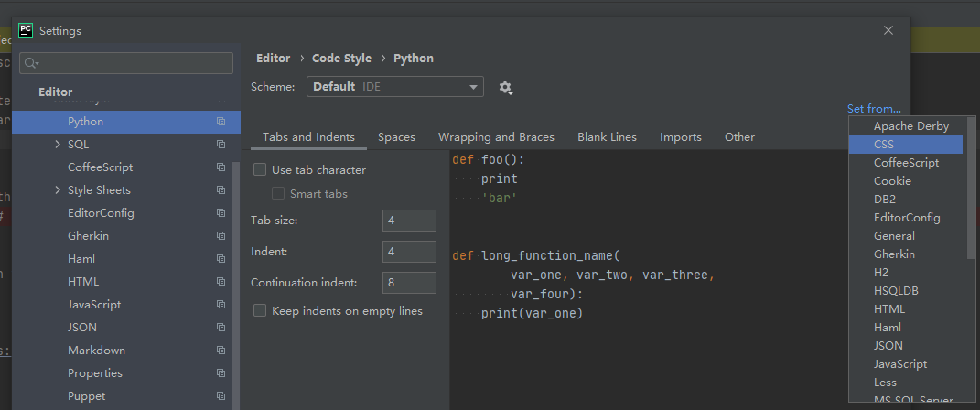The image size is (980, 410).
Task: Open the Other tab
Action: pos(739,137)
